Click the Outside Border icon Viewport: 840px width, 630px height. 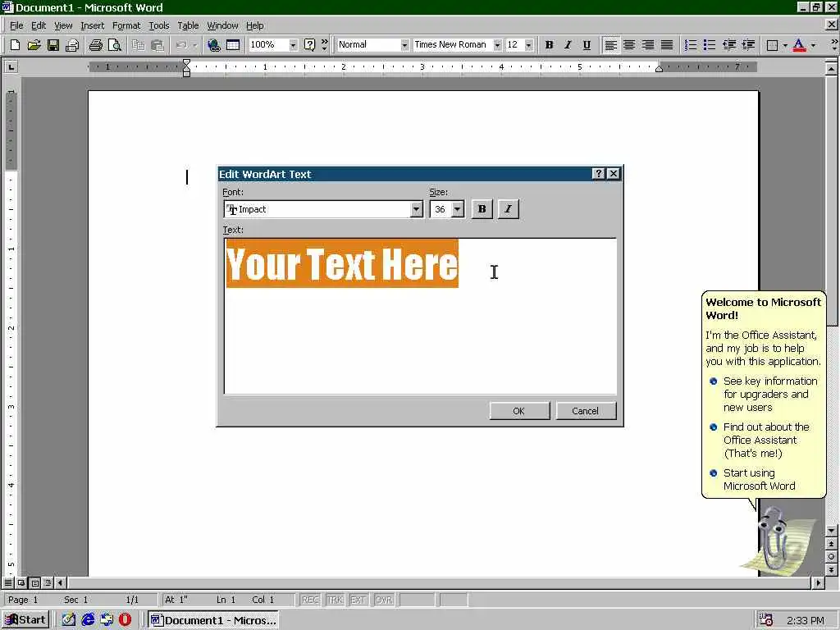tap(772, 45)
